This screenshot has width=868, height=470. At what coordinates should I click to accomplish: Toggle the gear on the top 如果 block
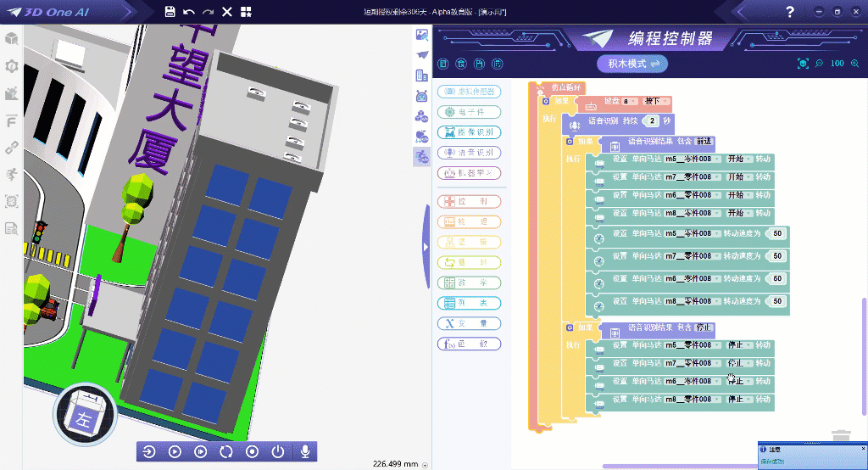pos(547,101)
